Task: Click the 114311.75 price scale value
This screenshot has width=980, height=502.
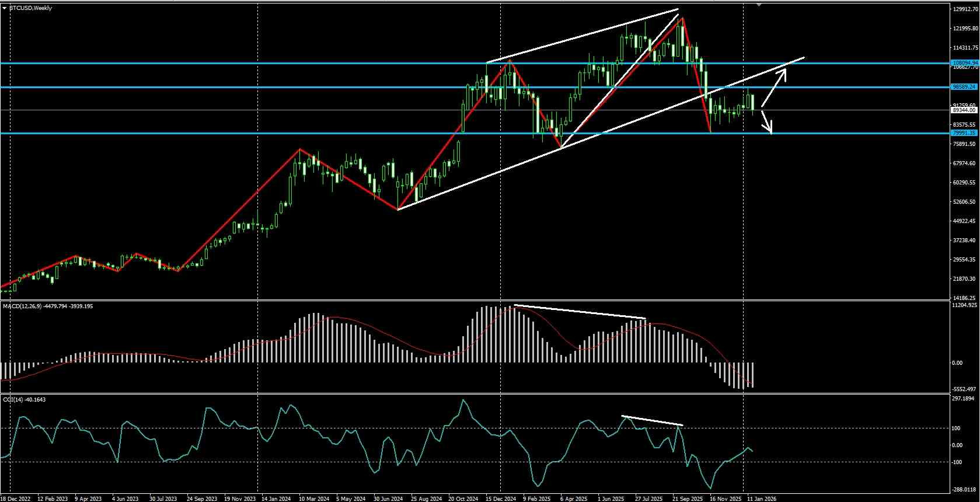Action: pyautogui.click(x=965, y=48)
